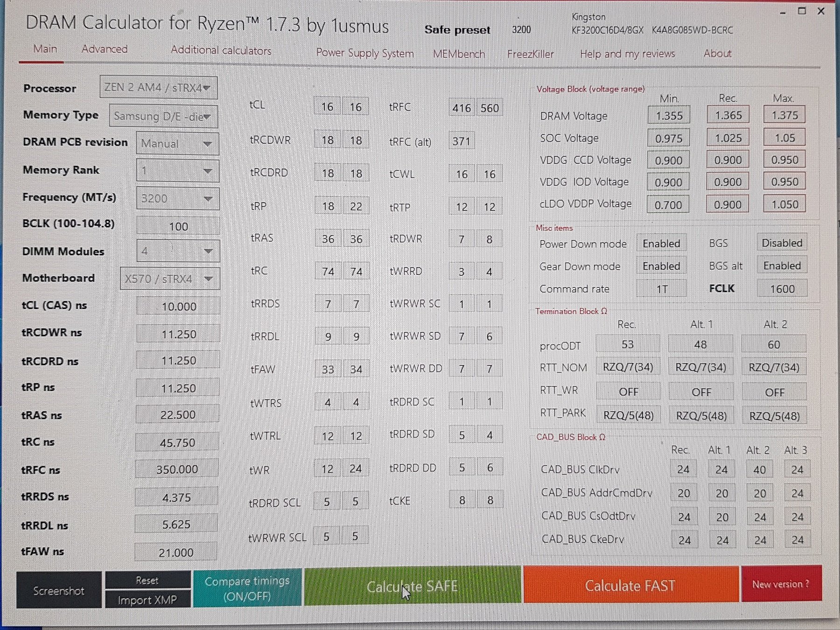Click RTT_WR Rec. value OFF
Screen dimensions: 840x630
(629, 392)
